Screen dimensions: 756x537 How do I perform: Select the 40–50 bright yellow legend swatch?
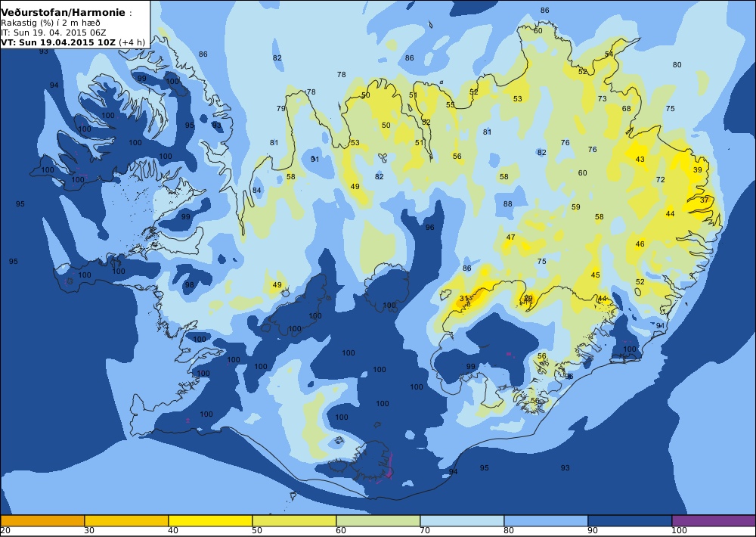(x=210, y=520)
